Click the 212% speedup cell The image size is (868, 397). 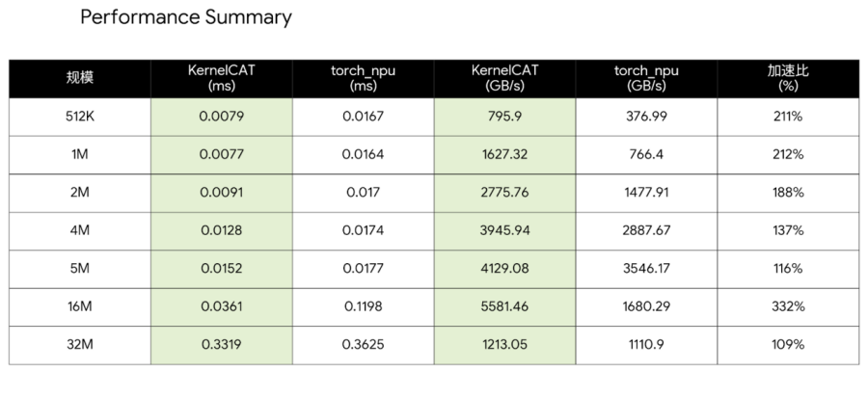[787, 154]
